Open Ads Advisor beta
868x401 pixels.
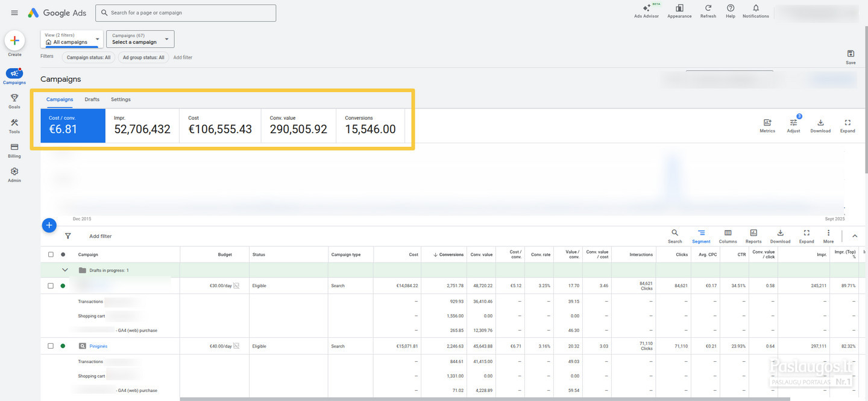click(x=646, y=11)
